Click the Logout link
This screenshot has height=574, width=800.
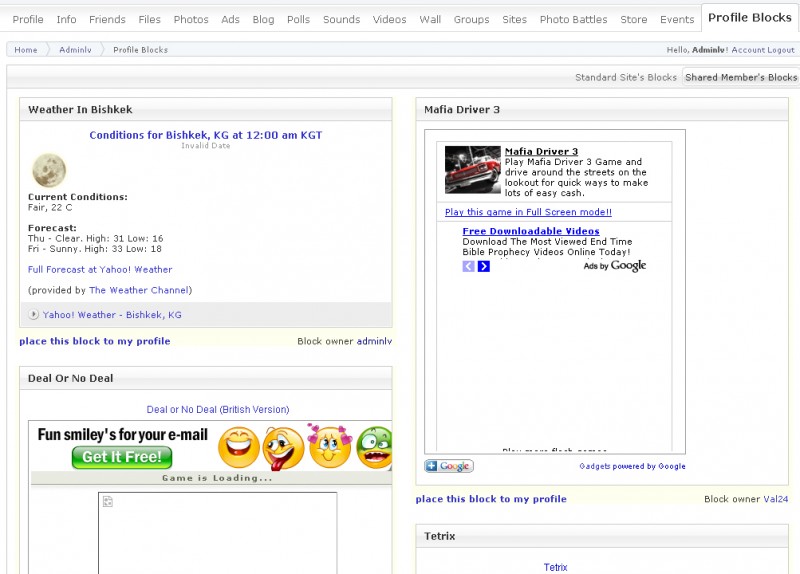point(781,49)
